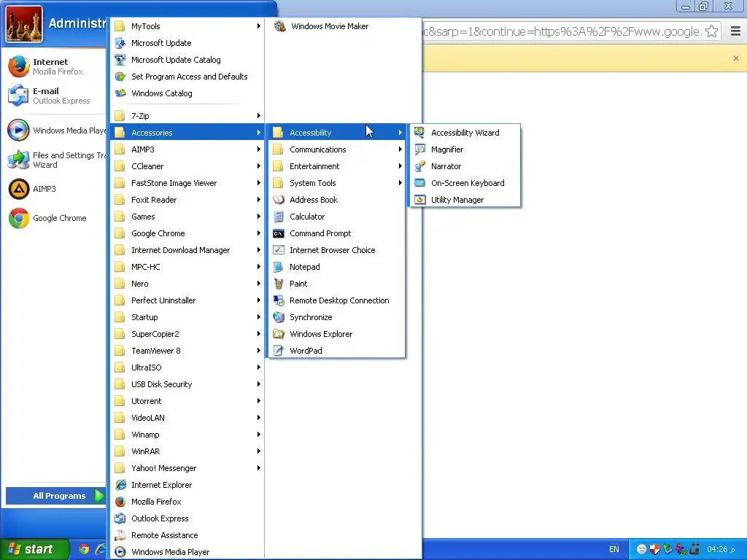Open the Foxit Reader folder
Image resolution: width=747 pixels, height=560 pixels.
[187, 200]
